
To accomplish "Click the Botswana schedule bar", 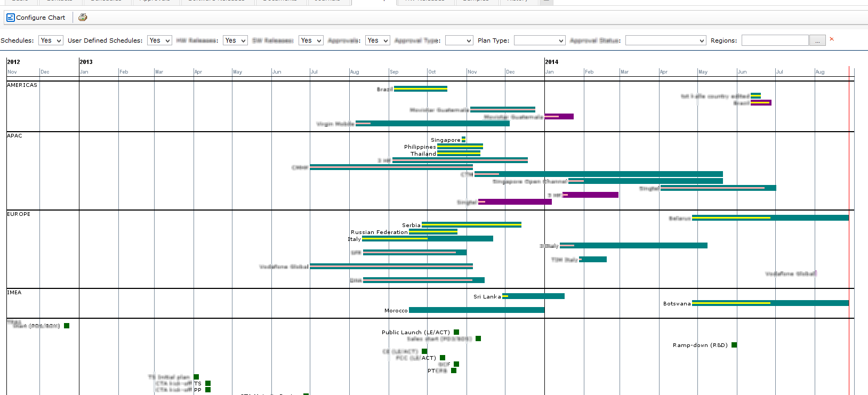I will (x=769, y=303).
